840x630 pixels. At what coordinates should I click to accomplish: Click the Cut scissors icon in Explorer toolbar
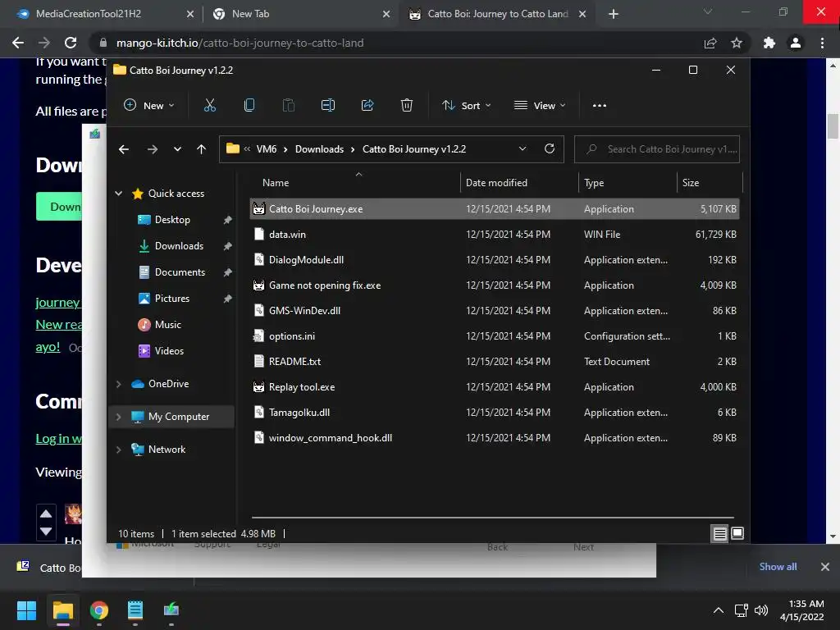coord(209,106)
